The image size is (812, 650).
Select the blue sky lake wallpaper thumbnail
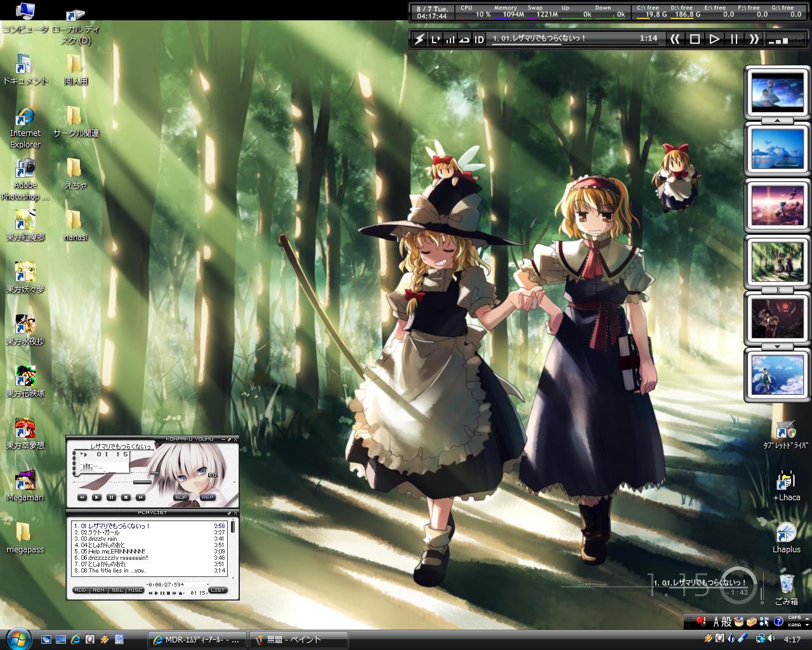[x=777, y=149]
